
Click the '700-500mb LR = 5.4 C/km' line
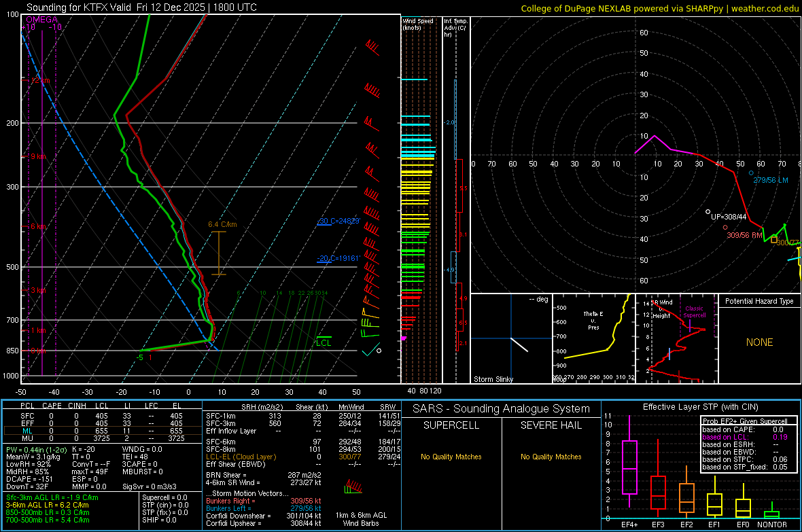(48, 520)
